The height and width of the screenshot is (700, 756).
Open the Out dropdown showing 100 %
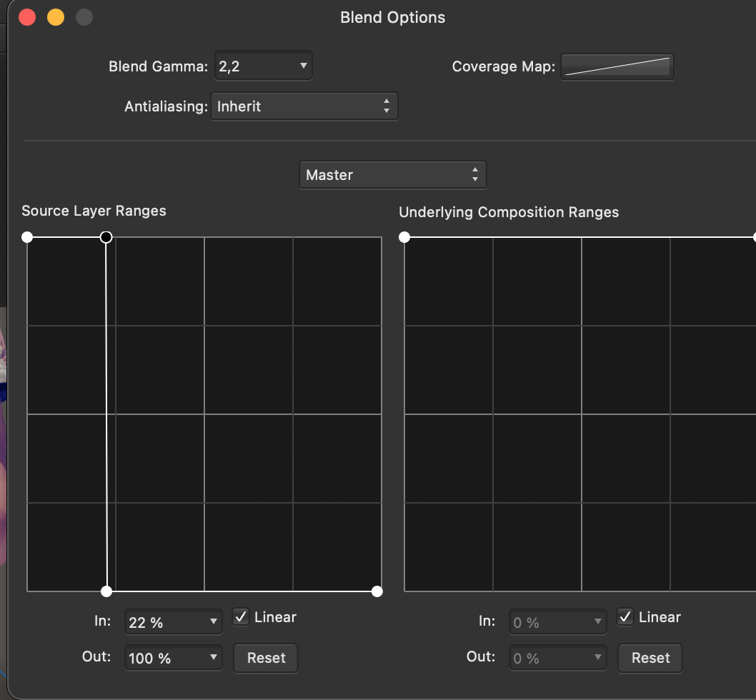click(173, 657)
